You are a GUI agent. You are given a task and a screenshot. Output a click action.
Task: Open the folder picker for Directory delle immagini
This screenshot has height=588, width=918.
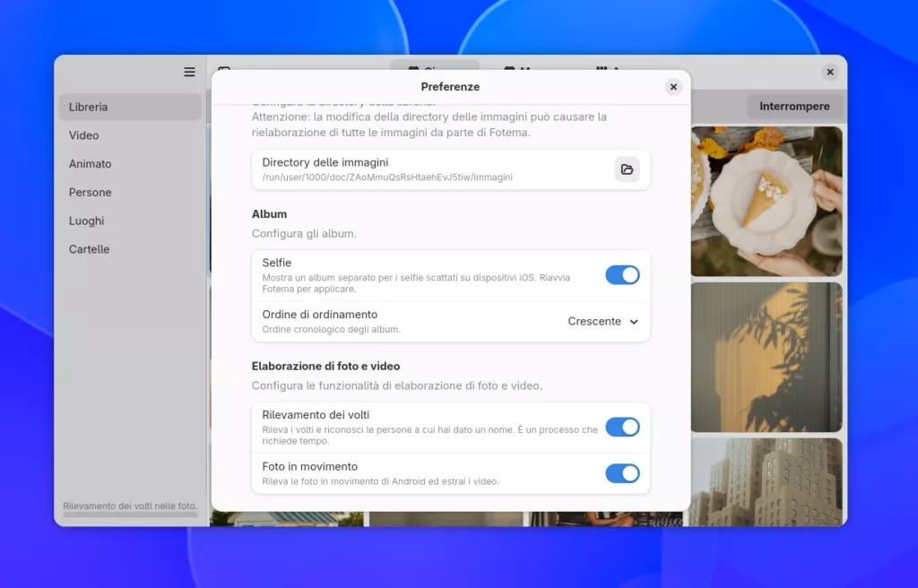point(627,169)
